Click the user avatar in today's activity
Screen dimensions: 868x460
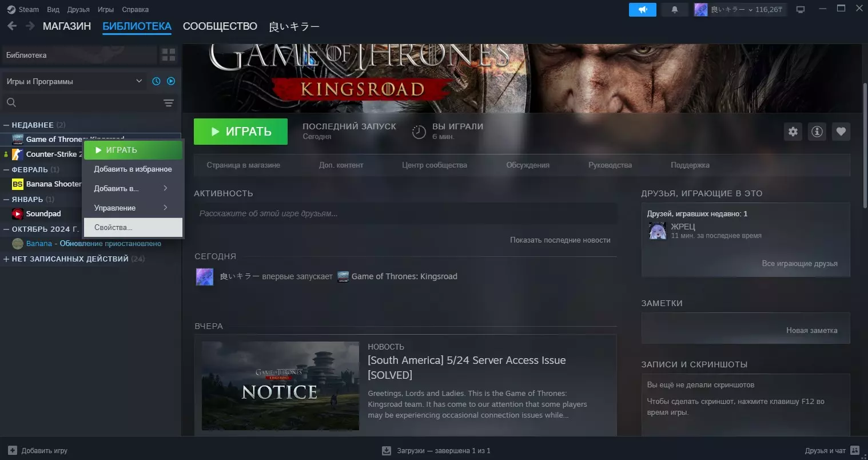point(205,276)
